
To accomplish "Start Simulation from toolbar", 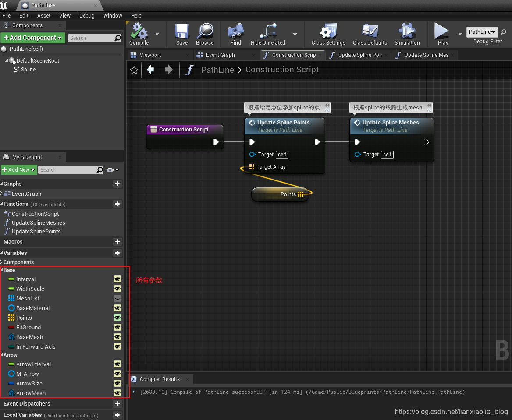I will [407, 32].
